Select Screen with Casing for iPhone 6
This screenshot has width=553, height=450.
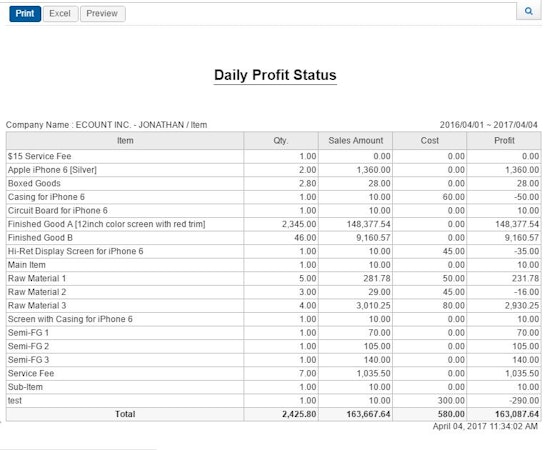70,319
